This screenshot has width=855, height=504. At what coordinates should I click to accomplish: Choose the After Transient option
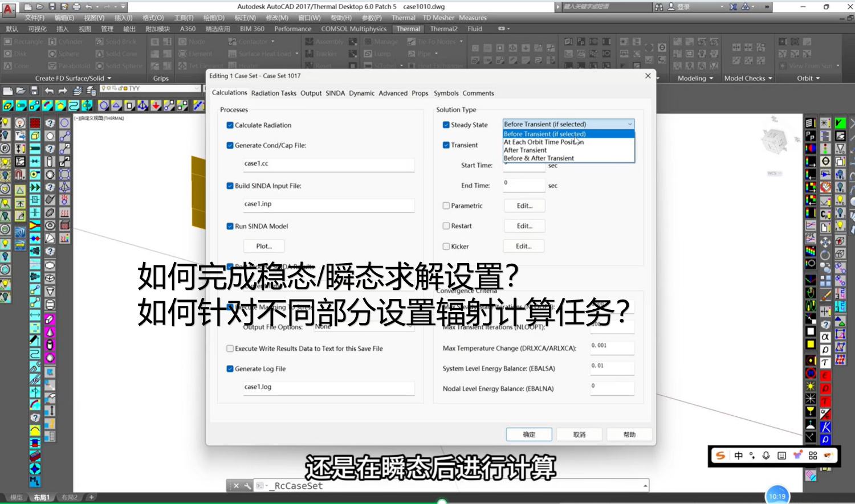coord(568,150)
